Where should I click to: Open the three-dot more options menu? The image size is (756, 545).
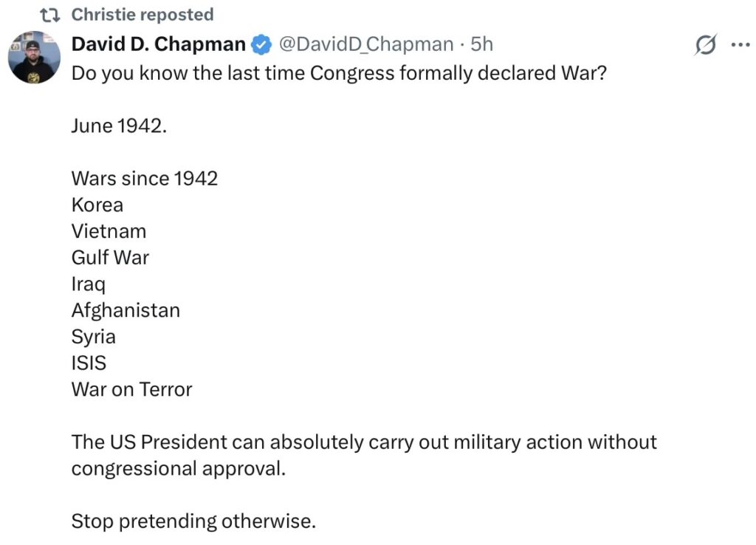point(740,45)
